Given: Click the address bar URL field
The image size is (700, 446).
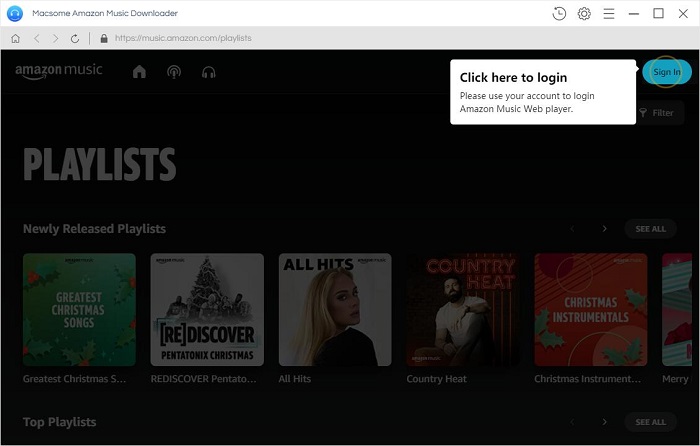Looking at the screenshot, I should [x=183, y=38].
